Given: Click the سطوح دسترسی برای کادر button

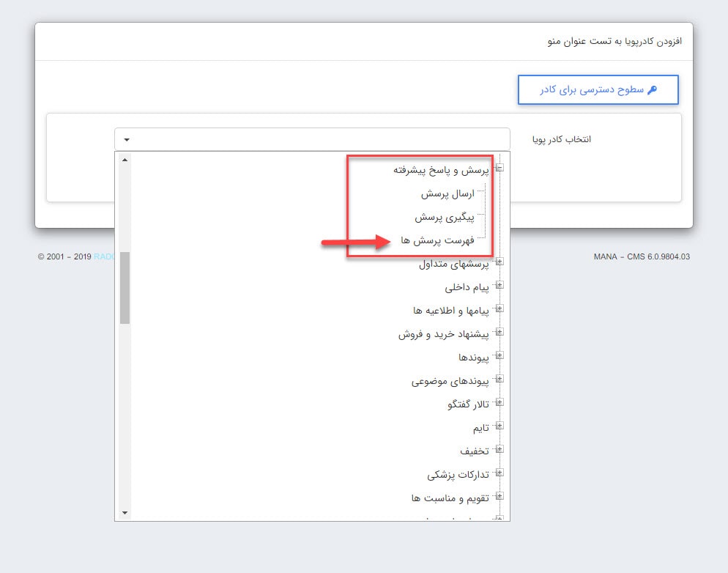Looking at the screenshot, I should tap(598, 89).
